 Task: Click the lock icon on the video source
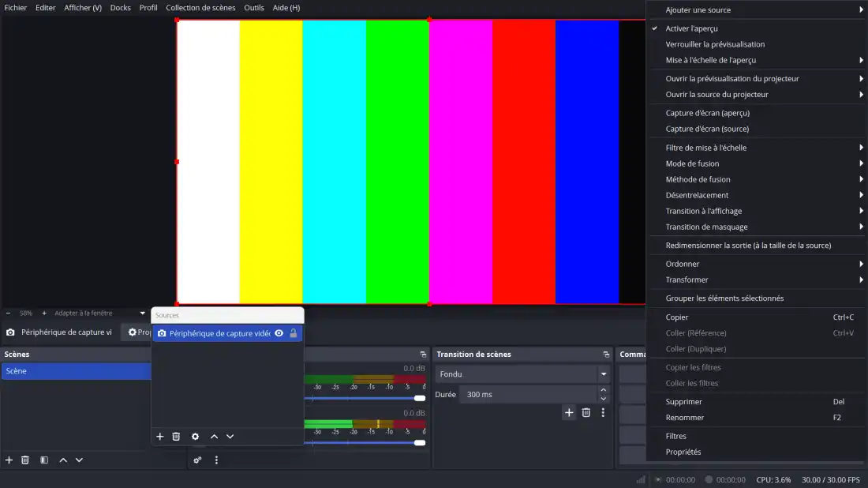294,333
